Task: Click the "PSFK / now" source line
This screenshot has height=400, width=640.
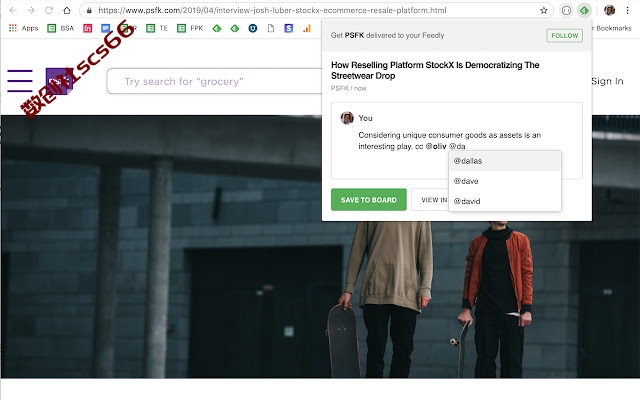Action: (x=349, y=88)
